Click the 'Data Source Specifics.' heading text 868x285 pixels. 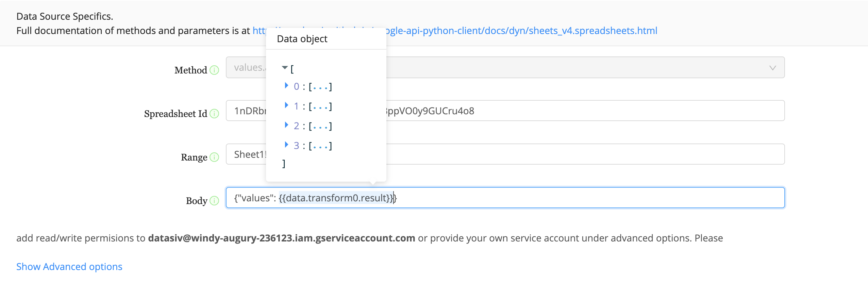(x=65, y=16)
